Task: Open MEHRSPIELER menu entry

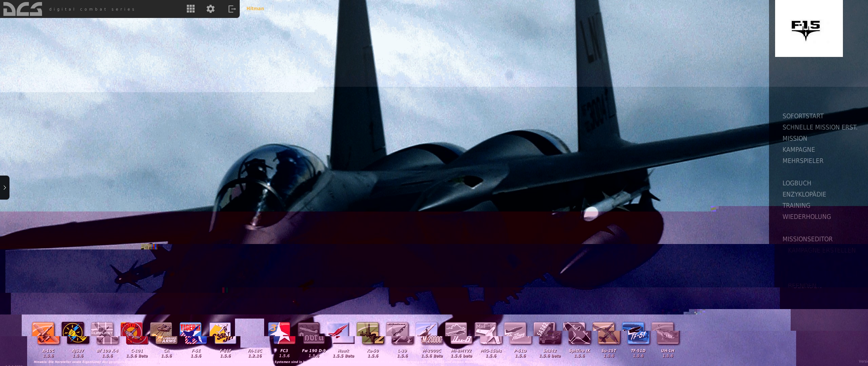Action: pos(803,161)
